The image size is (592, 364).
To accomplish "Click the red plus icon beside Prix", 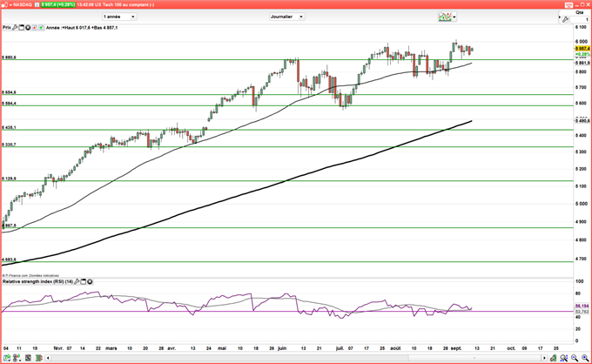I will pos(34,28).
